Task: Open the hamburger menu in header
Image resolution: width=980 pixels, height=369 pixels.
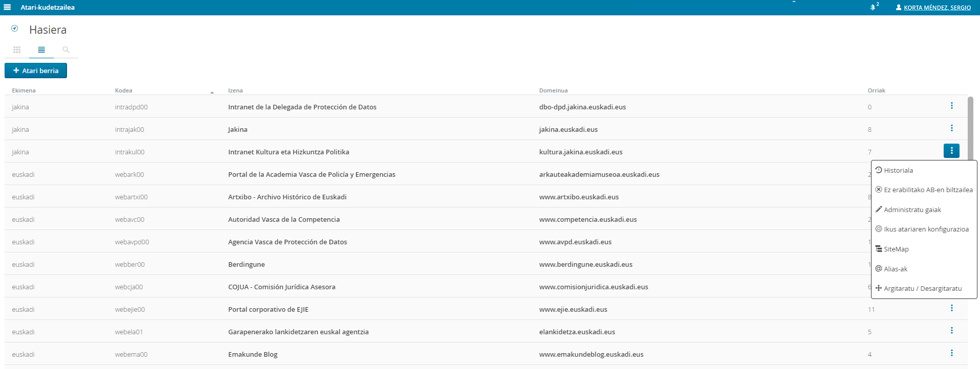Action: 7,7
